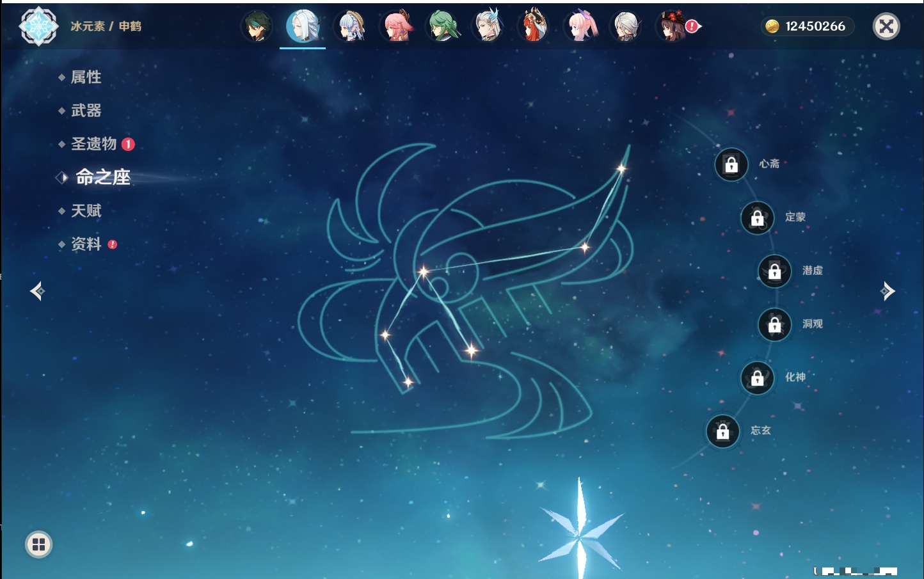Select the 命之座 constellation tab
Image resolution: width=924 pixels, height=579 pixels.
103,177
